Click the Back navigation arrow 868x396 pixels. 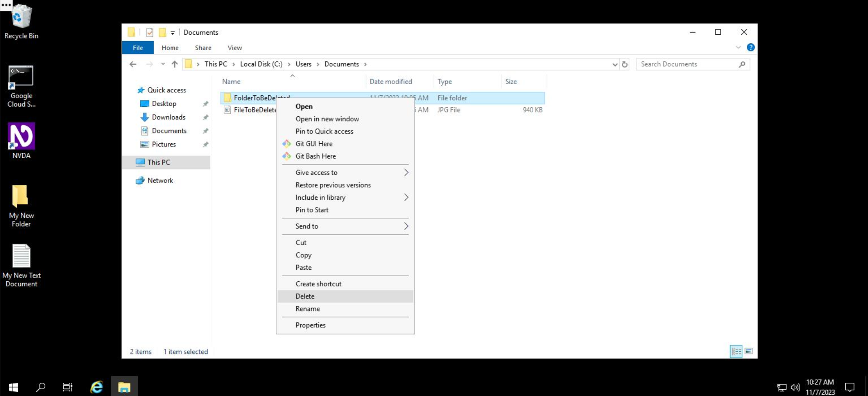pos(133,64)
